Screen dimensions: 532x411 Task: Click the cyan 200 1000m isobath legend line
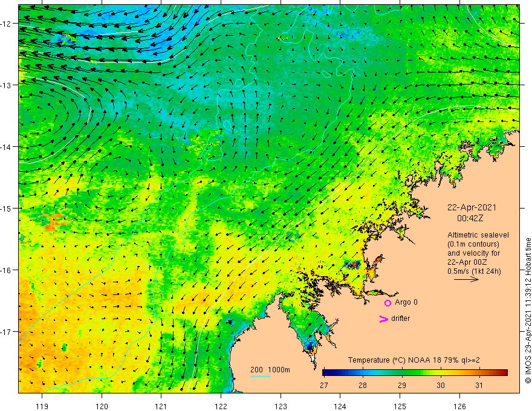click(x=260, y=376)
